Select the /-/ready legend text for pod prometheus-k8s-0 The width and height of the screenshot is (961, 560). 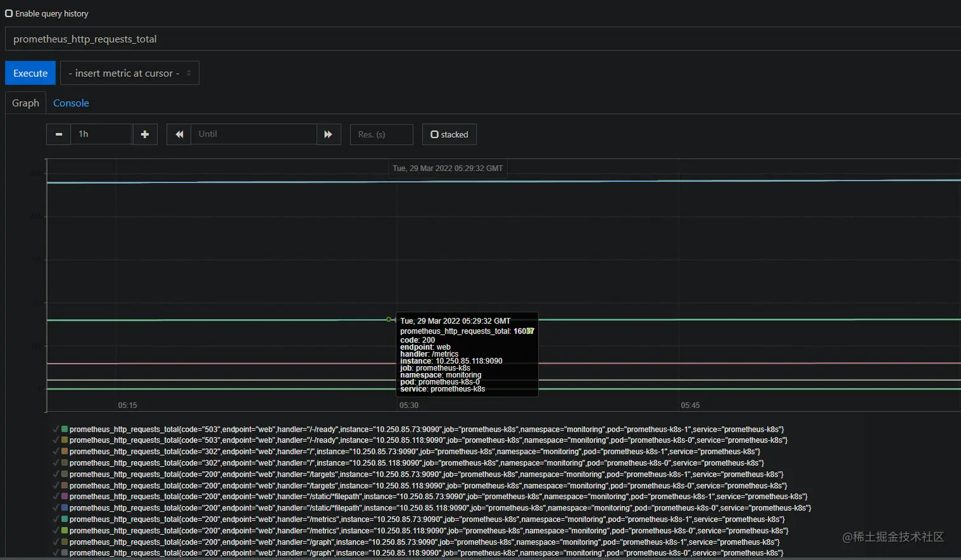coord(428,440)
